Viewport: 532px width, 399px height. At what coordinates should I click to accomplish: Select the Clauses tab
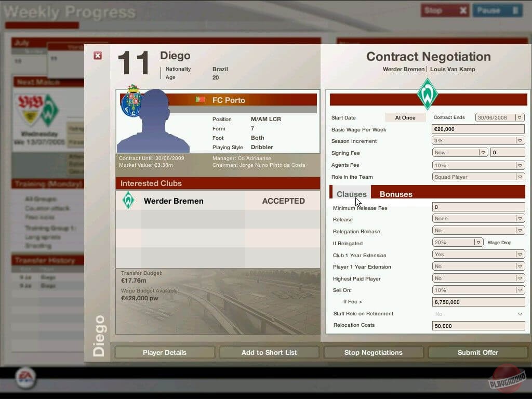(x=351, y=194)
